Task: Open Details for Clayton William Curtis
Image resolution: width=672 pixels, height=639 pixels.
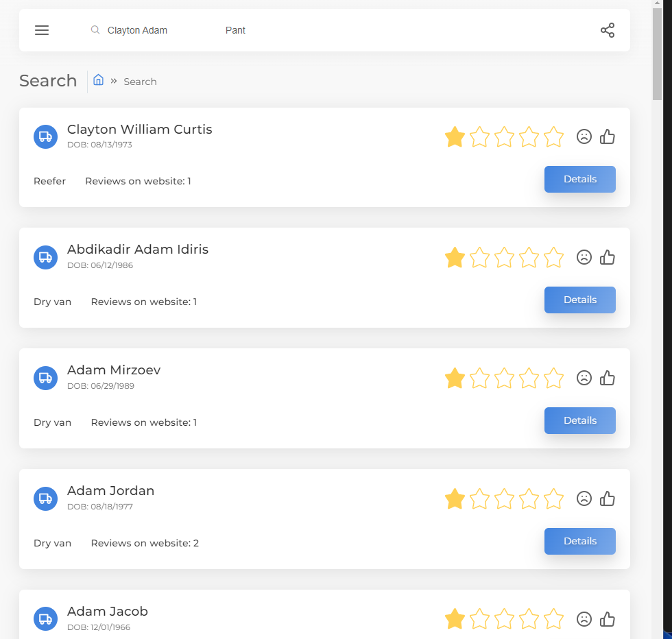Action: [580, 179]
